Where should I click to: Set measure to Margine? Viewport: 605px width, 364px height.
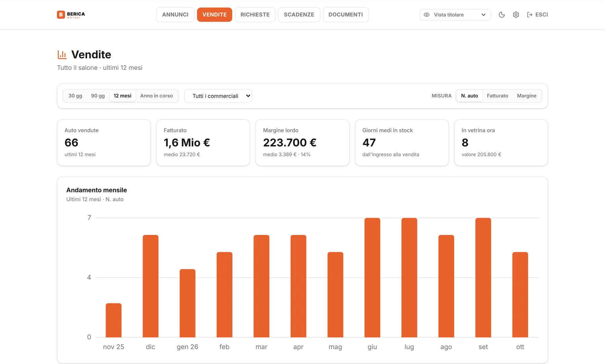coord(527,96)
